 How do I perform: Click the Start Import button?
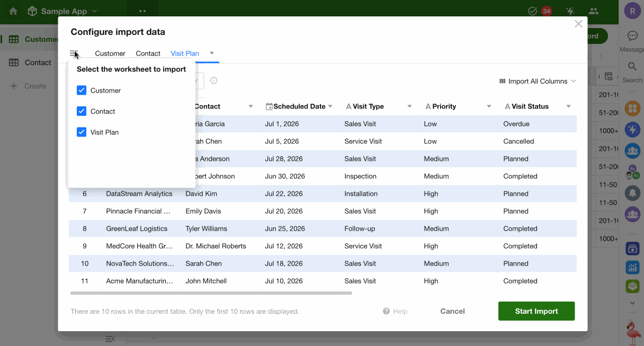[x=536, y=311]
